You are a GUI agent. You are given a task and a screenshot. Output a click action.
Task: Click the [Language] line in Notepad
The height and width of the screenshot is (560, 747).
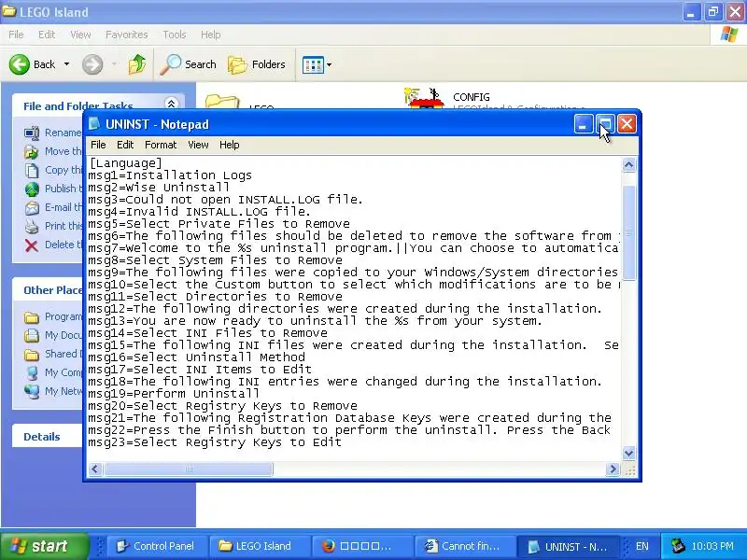click(126, 163)
